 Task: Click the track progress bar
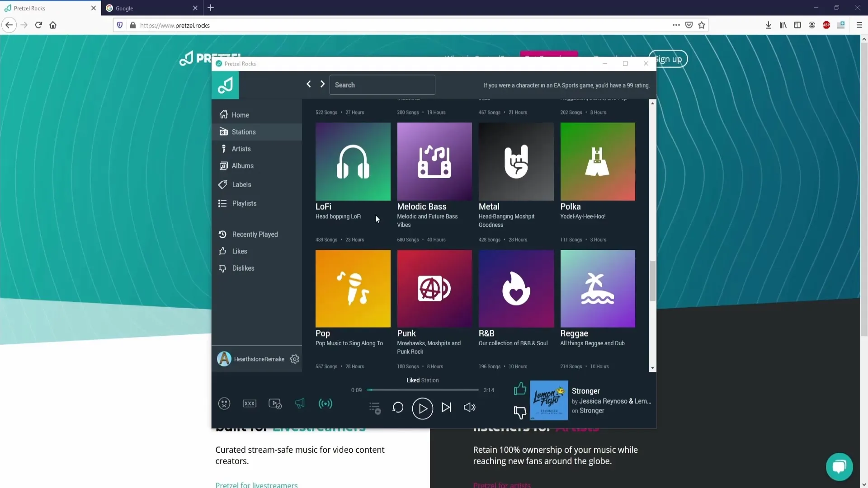click(x=423, y=390)
